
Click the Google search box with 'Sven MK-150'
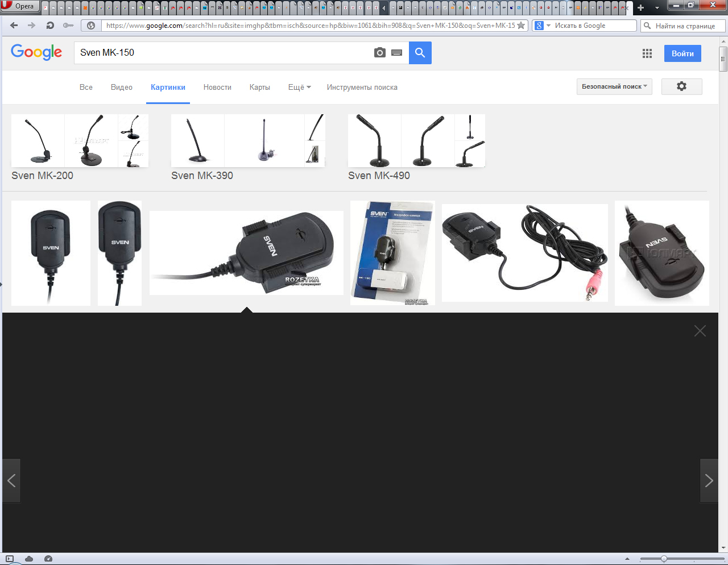[223, 53]
